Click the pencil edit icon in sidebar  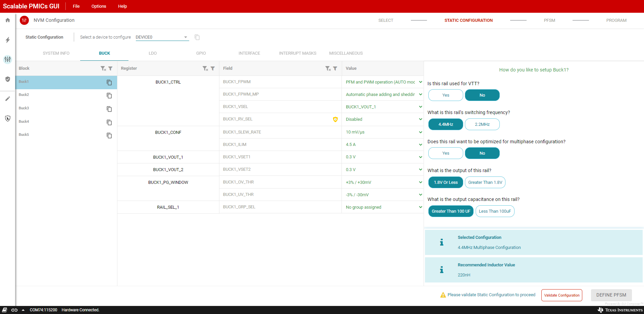point(8,99)
